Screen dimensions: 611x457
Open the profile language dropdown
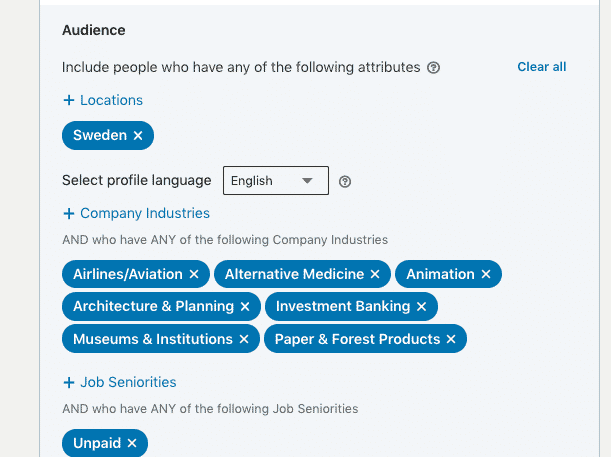(x=275, y=181)
